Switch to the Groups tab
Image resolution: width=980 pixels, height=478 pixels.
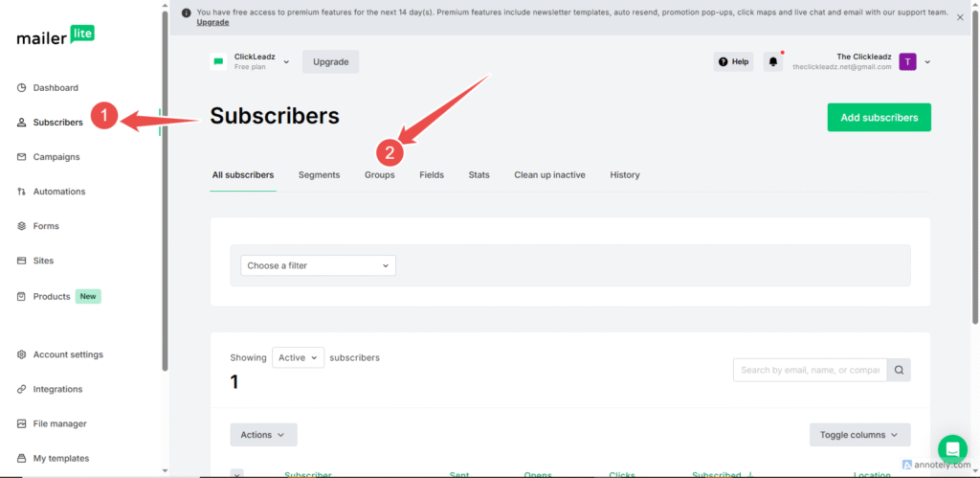pos(379,175)
